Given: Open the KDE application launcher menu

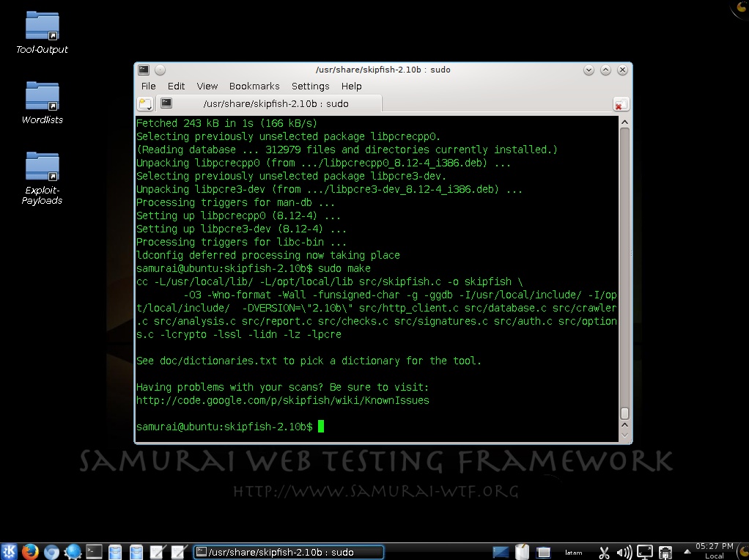Looking at the screenshot, I should pos(9,551).
